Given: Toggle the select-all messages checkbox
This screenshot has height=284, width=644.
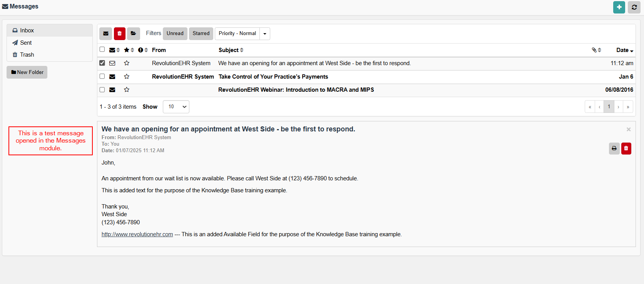Looking at the screenshot, I should tap(102, 49).
